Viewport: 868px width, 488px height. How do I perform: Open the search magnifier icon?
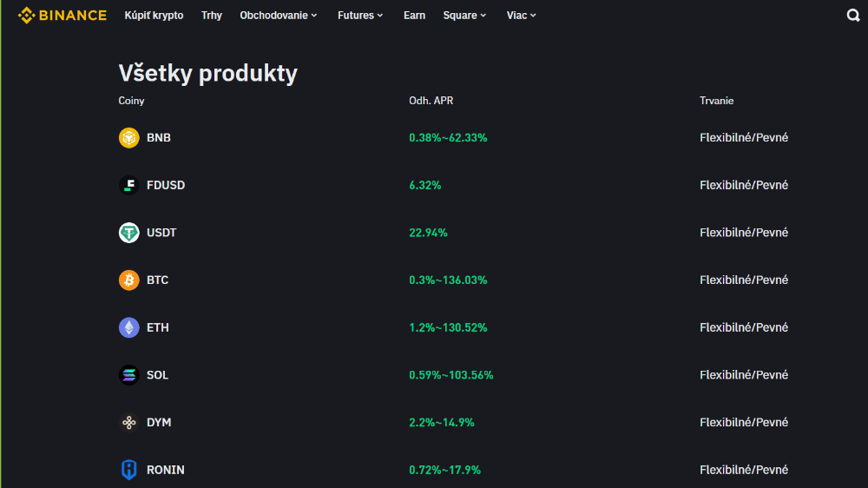(x=853, y=16)
